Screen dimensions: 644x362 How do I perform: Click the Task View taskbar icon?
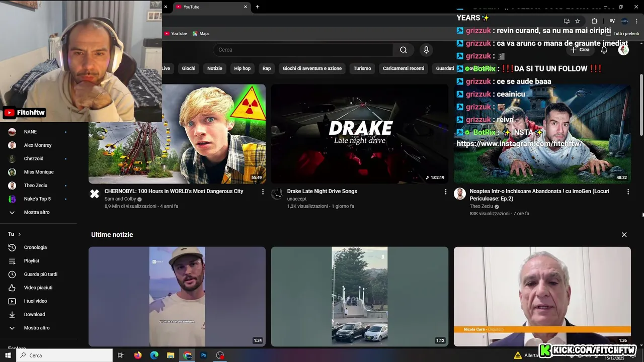(x=121, y=355)
